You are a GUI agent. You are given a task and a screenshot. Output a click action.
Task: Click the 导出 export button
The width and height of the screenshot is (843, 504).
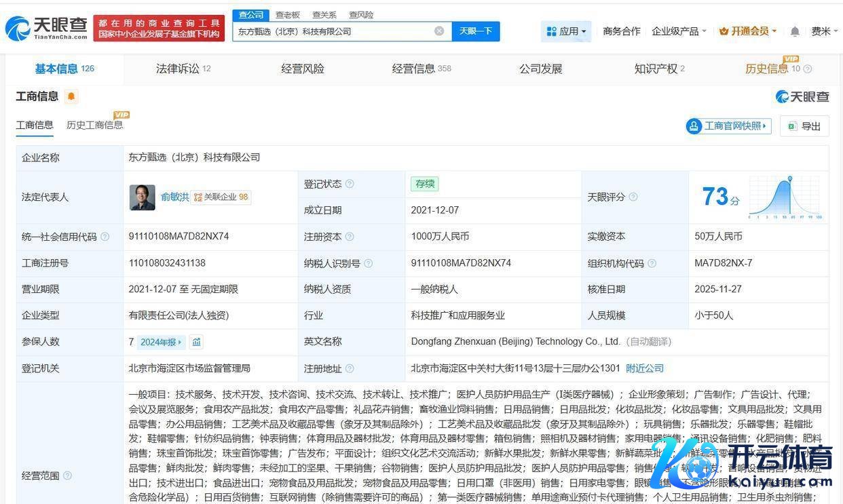[x=804, y=126]
